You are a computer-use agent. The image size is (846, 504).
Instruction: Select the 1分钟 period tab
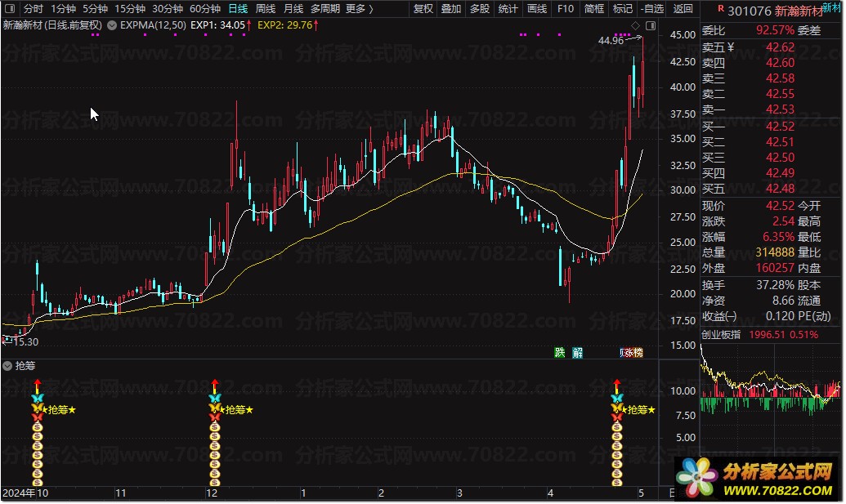tap(63, 9)
